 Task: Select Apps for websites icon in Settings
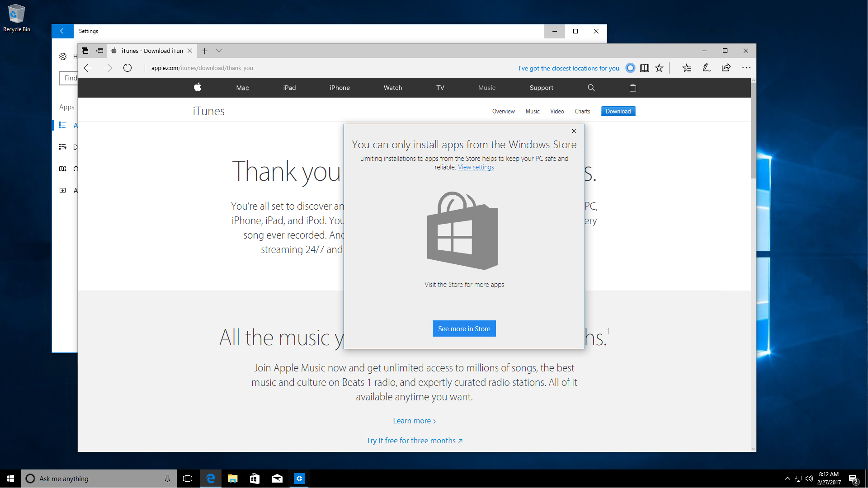pos(63,190)
